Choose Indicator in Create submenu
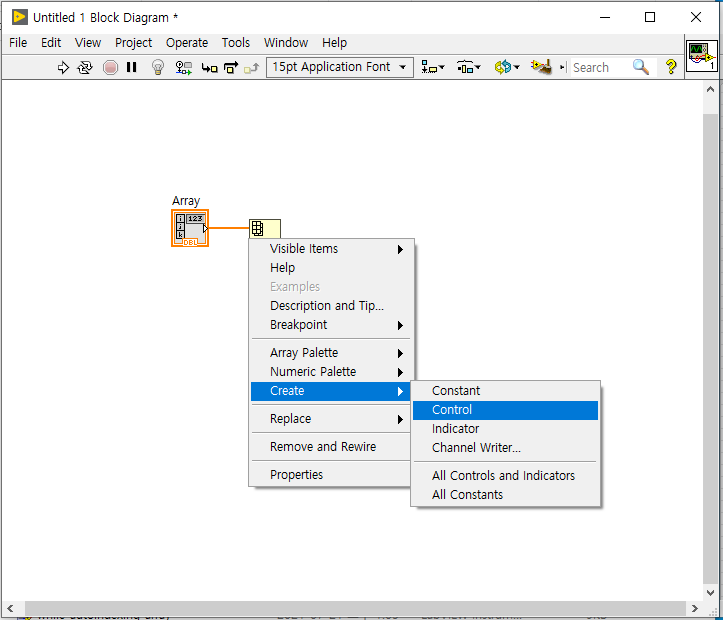The width and height of the screenshot is (723, 620). pos(505,429)
